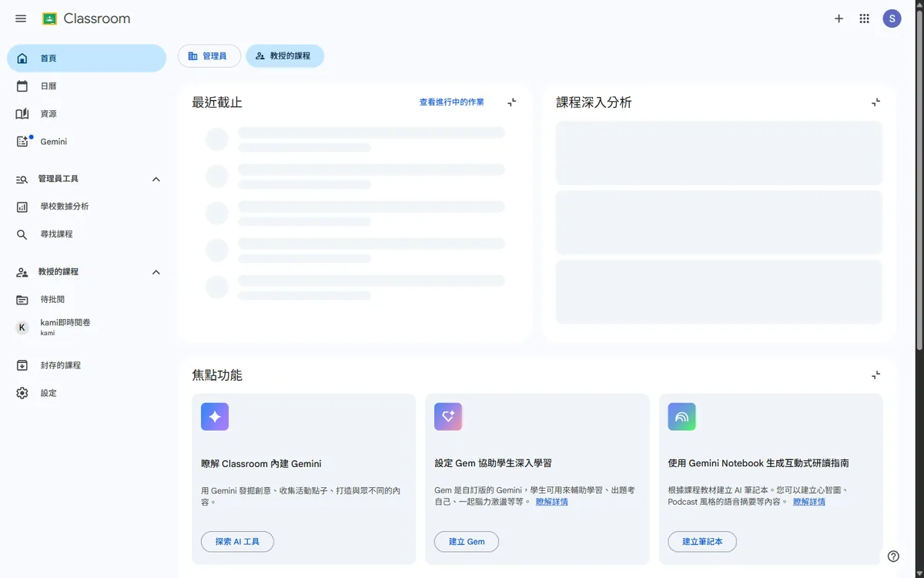Open 待批閱 in the sidebar
This screenshot has height=578, width=924.
[x=86, y=300]
